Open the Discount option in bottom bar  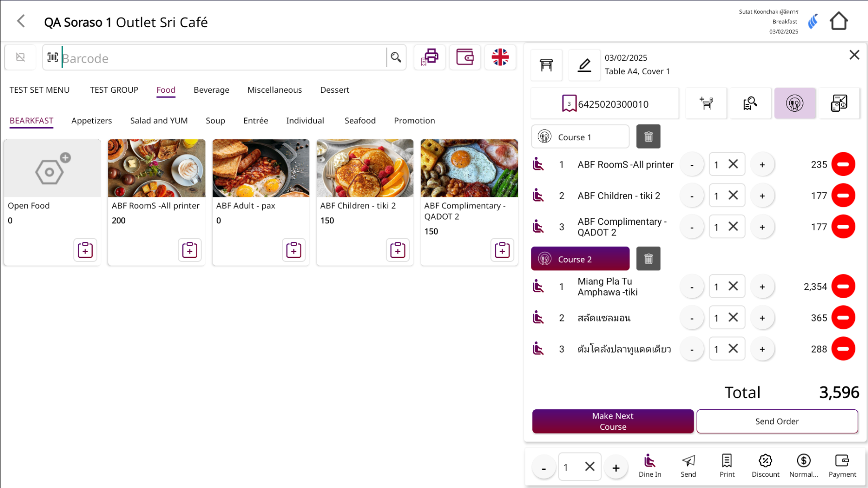tap(765, 466)
